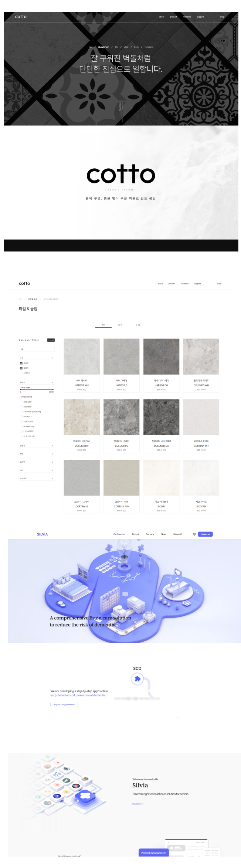This screenshot has width=241, height=868.
Task: Enable the 600×1200 size checkbox
Action: click(21, 416)
